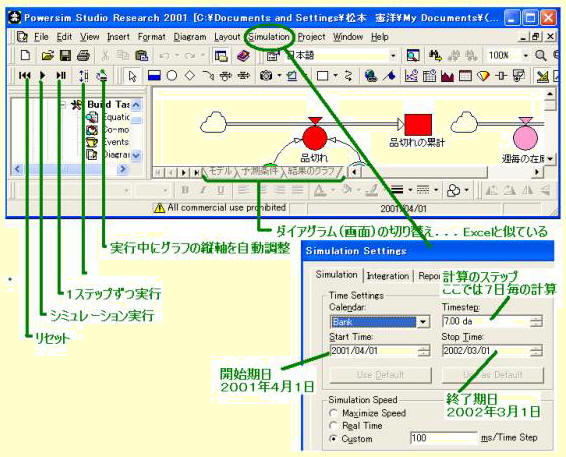This screenshot has height=457, width=566.
Task: Insert a time graph chart icon
Action: pos(411,75)
